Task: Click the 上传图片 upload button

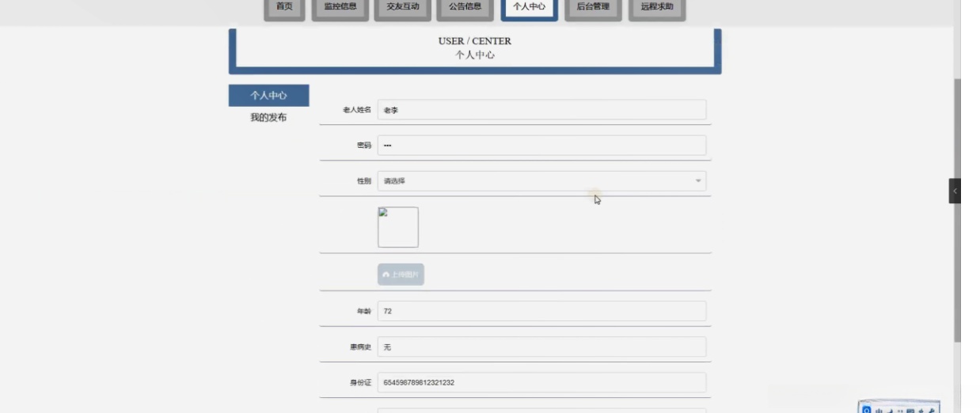Action: 401,275
